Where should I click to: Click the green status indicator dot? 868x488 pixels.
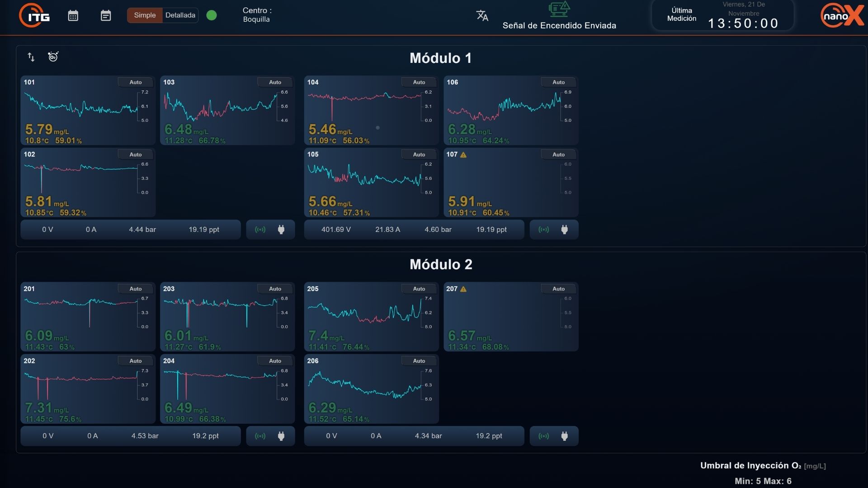click(212, 15)
